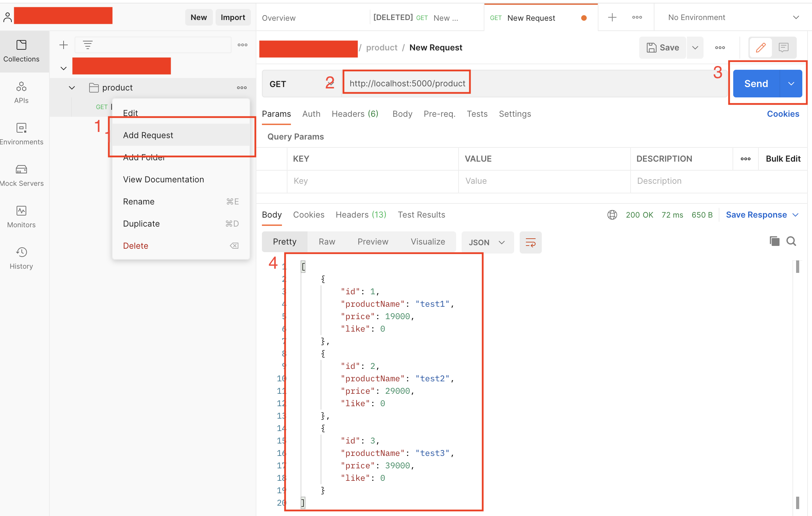Search the response body with magnifier icon

pyautogui.click(x=791, y=241)
